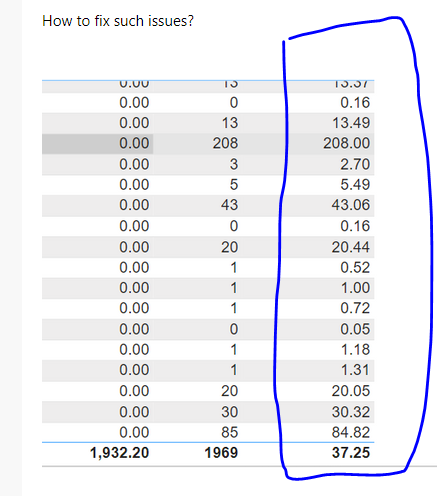441x496 pixels.
Task: Click the cell showing 20.44
Action: point(351,248)
